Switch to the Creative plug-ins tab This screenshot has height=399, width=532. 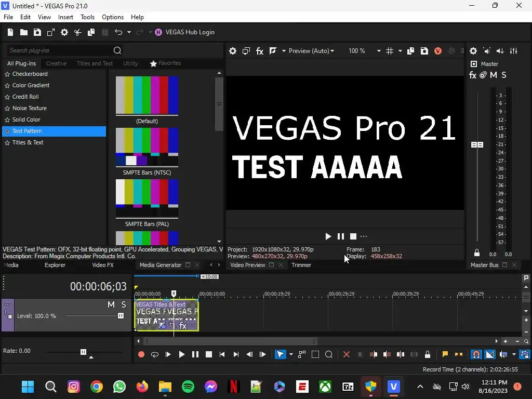tap(56, 63)
